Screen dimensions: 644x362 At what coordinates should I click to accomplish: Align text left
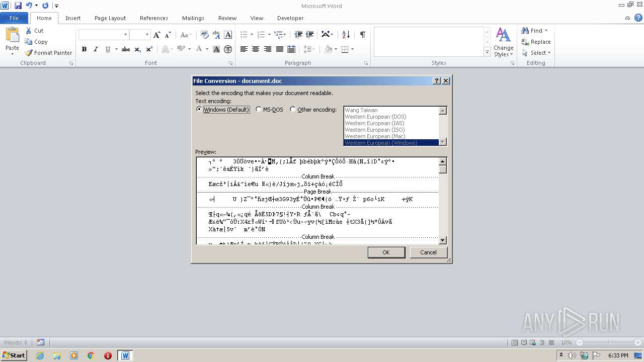[244, 49]
